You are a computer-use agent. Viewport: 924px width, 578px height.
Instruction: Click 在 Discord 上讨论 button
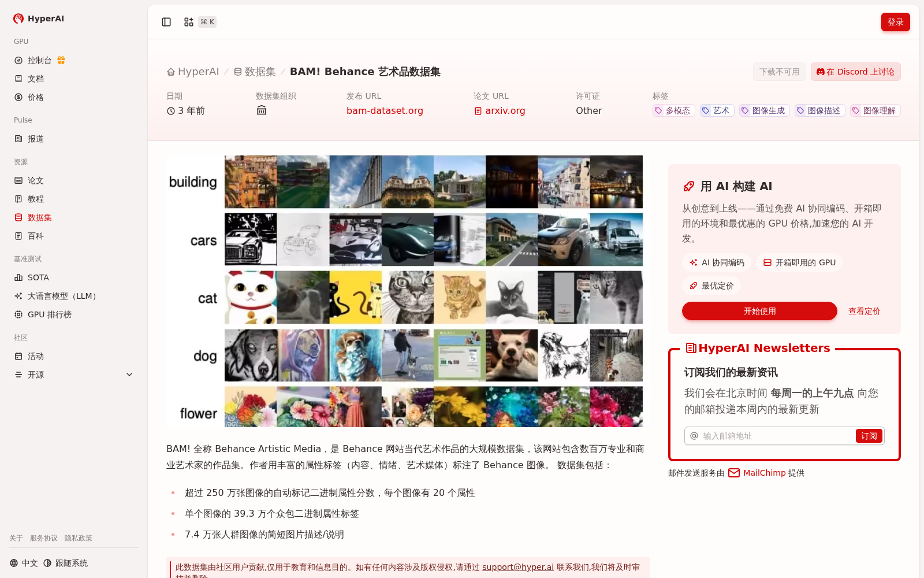pos(855,72)
